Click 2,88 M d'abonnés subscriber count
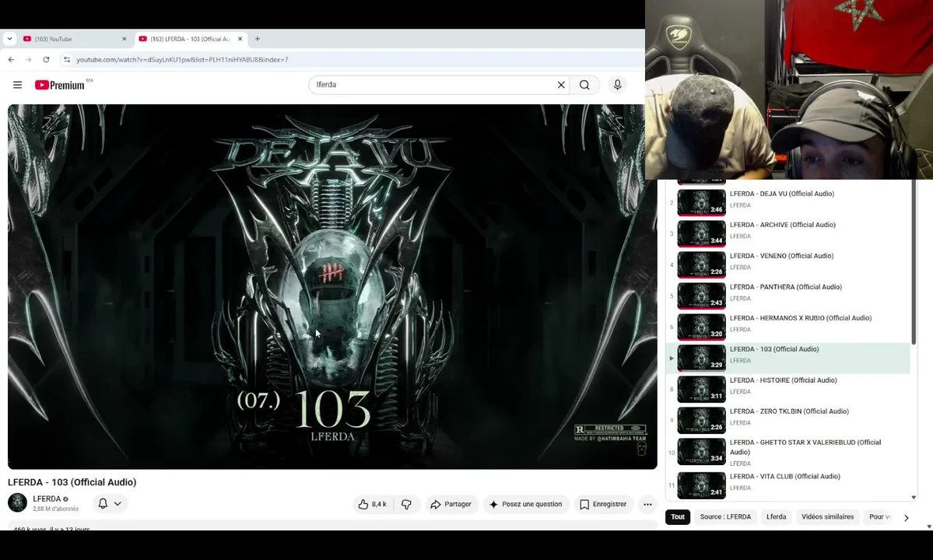The height and width of the screenshot is (560, 933). pos(56,509)
